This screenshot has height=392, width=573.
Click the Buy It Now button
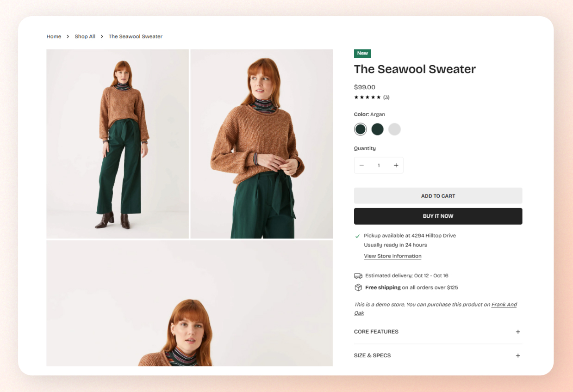(438, 216)
